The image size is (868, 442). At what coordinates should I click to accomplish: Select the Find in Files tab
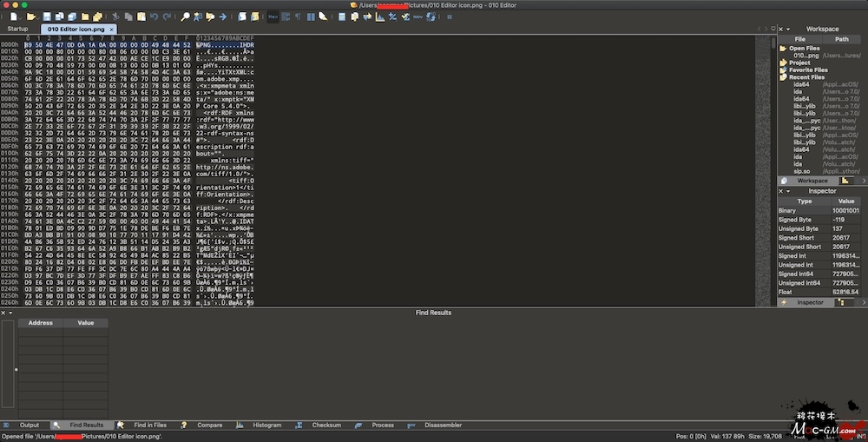[x=149, y=425]
